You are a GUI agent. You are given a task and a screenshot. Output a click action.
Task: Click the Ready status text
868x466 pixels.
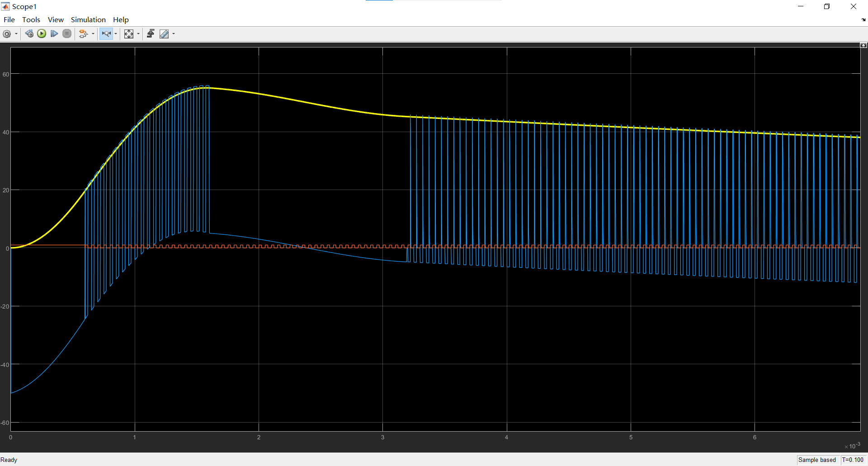(9, 460)
